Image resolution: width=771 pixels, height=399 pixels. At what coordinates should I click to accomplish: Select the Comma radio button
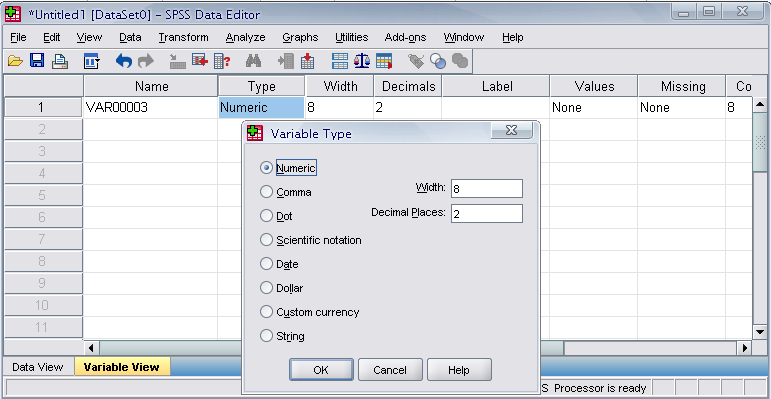click(x=266, y=192)
